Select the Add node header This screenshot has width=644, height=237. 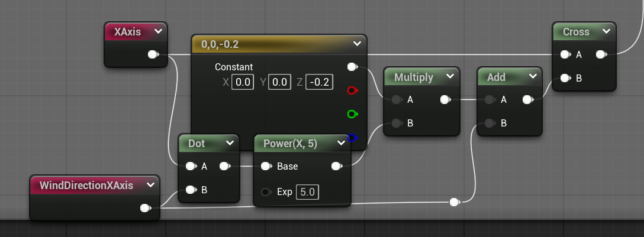(496, 77)
